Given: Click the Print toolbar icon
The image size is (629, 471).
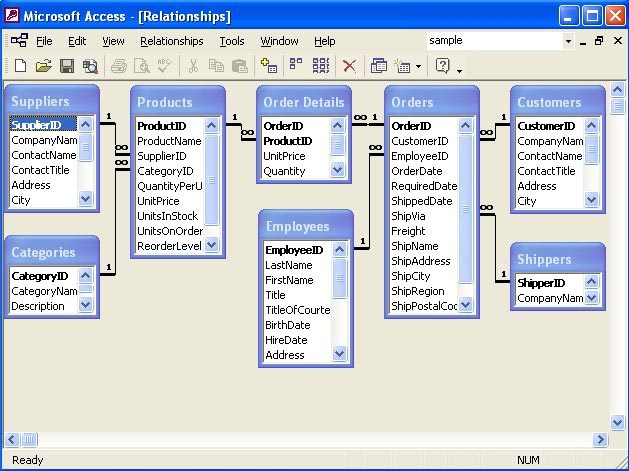Looking at the screenshot, I should [x=119, y=65].
